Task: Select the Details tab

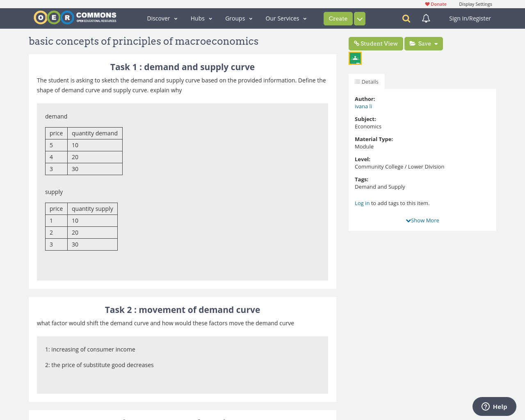Action: pos(367,82)
